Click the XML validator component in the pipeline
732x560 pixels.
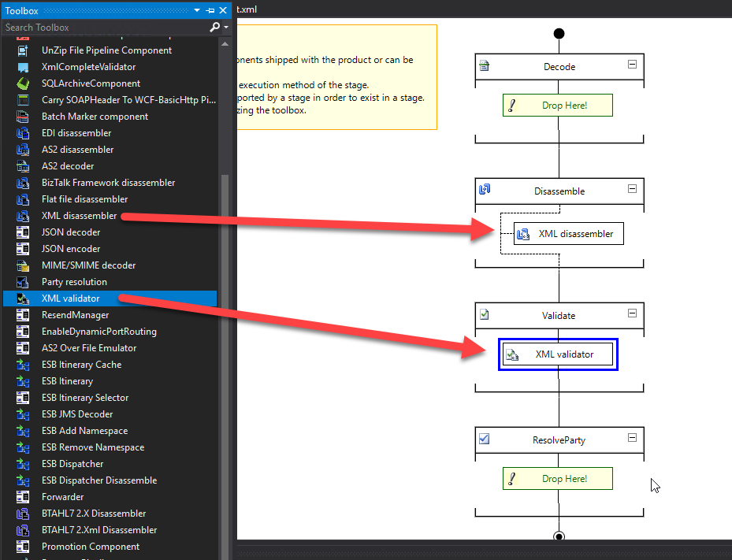click(558, 354)
